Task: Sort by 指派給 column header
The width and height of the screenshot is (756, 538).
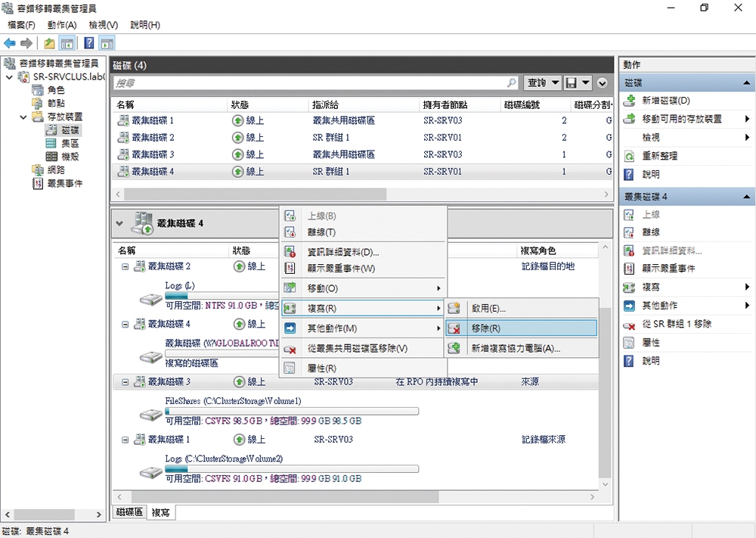Action: 364,104
